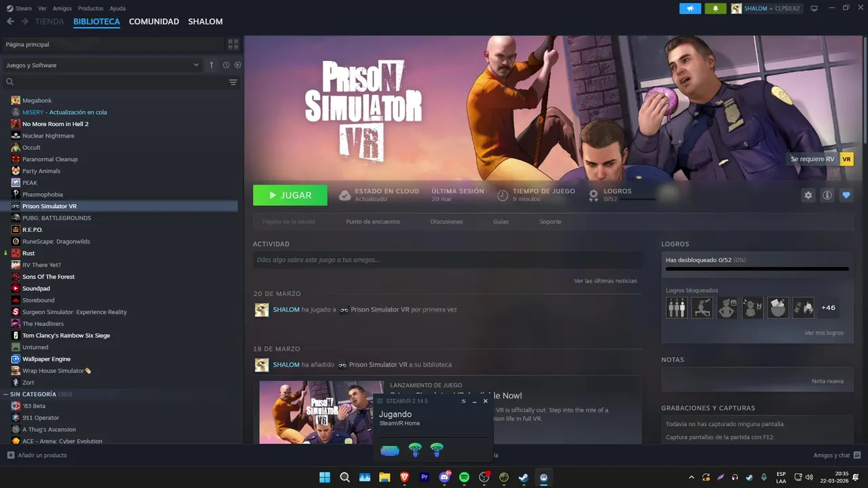Switch to the TIENDA tab
Viewport: 868px width, 488px height.
50,22
